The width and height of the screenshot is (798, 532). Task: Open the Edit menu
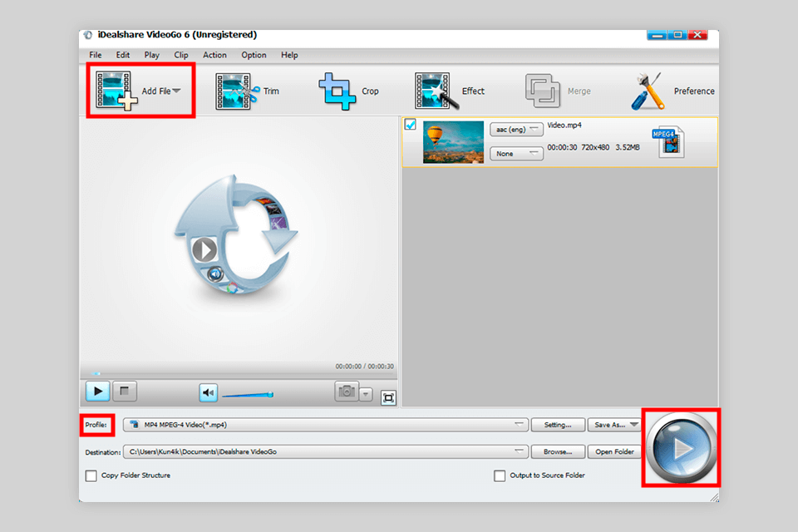click(123, 55)
